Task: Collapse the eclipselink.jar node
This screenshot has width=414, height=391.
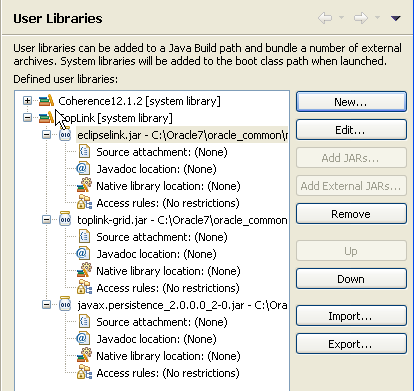Action: coord(46,135)
